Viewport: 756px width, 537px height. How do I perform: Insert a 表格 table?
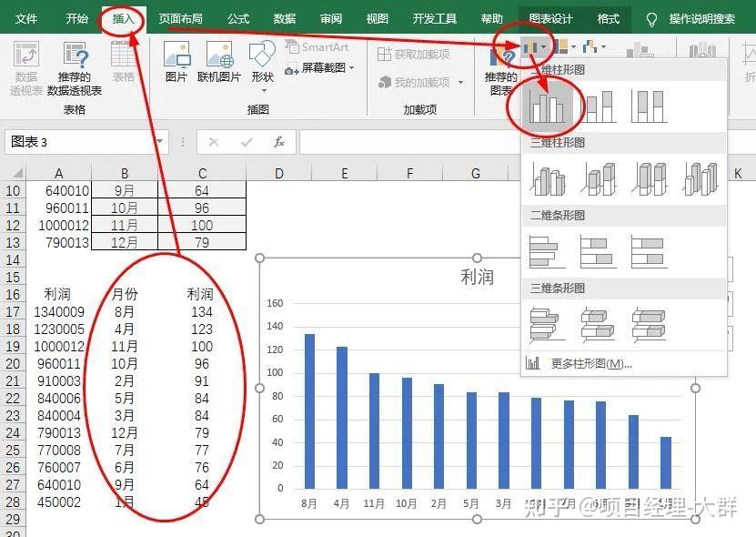124,62
